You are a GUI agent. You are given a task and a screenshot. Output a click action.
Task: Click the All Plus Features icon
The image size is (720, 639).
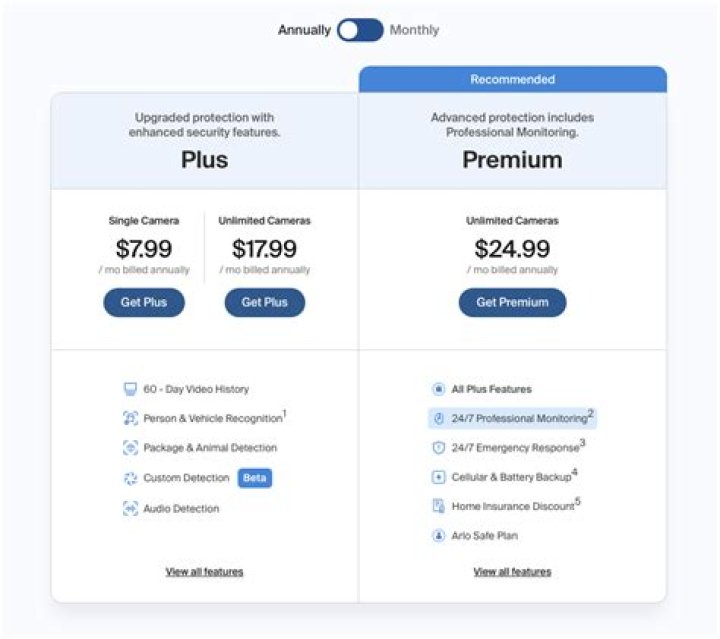(438, 389)
